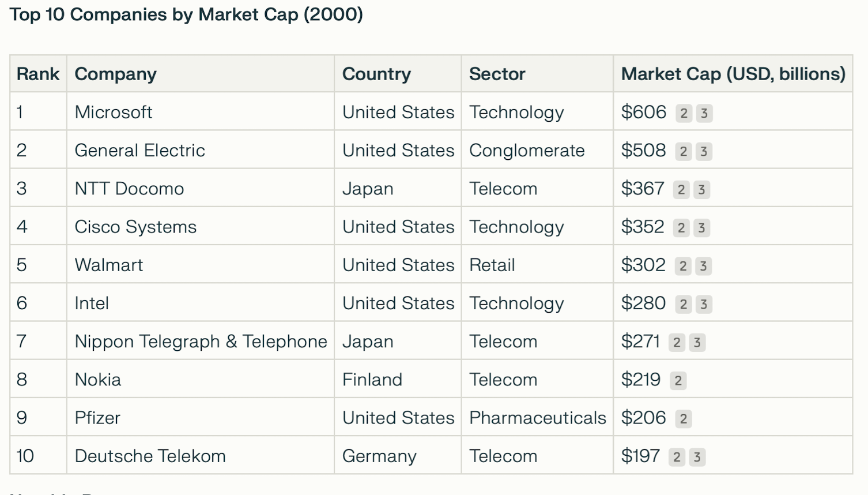Click the Market Cap column header

[733, 74]
